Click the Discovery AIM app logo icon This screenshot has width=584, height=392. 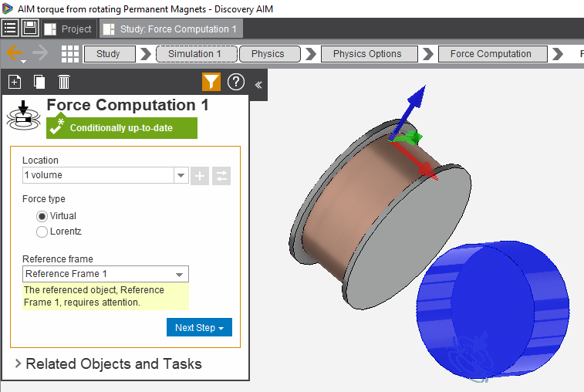8,8
